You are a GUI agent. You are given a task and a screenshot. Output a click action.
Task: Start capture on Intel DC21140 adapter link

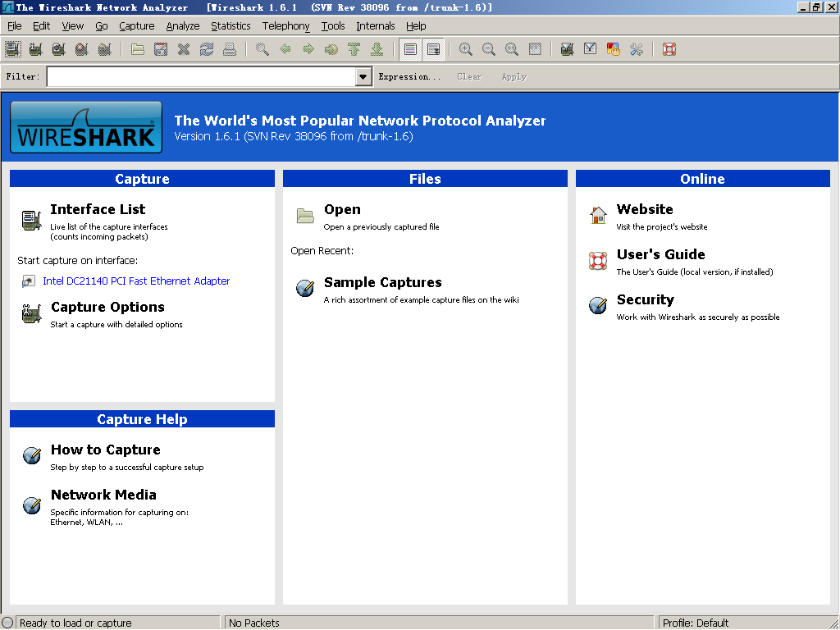(x=136, y=281)
